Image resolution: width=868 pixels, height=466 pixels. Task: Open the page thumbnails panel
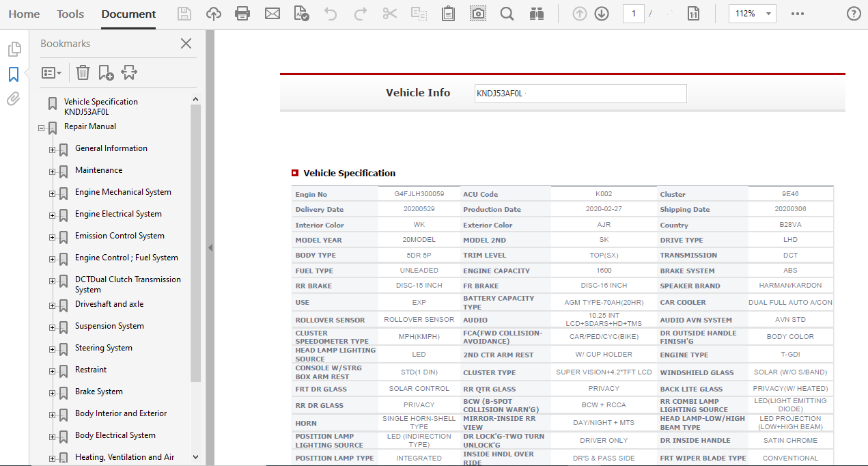click(x=14, y=49)
